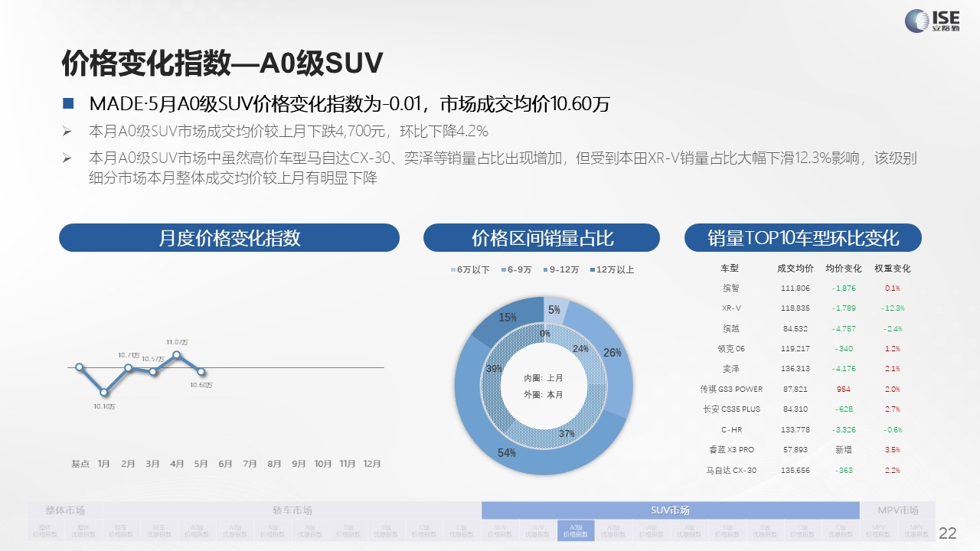Click the 12万以上 legend color swatch
The width and height of the screenshot is (980, 551).
pos(593,270)
